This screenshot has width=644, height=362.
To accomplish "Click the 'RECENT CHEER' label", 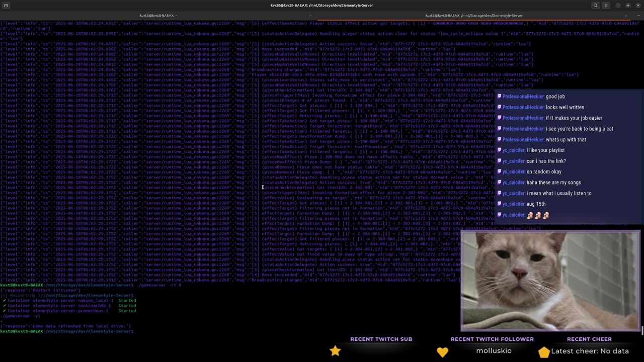I will click(589, 339).
